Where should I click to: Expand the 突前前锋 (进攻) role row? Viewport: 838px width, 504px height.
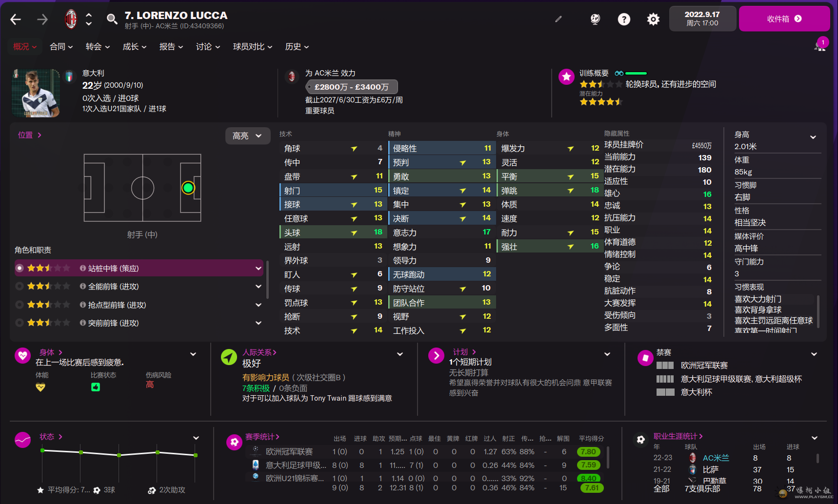(x=259, y=323)
